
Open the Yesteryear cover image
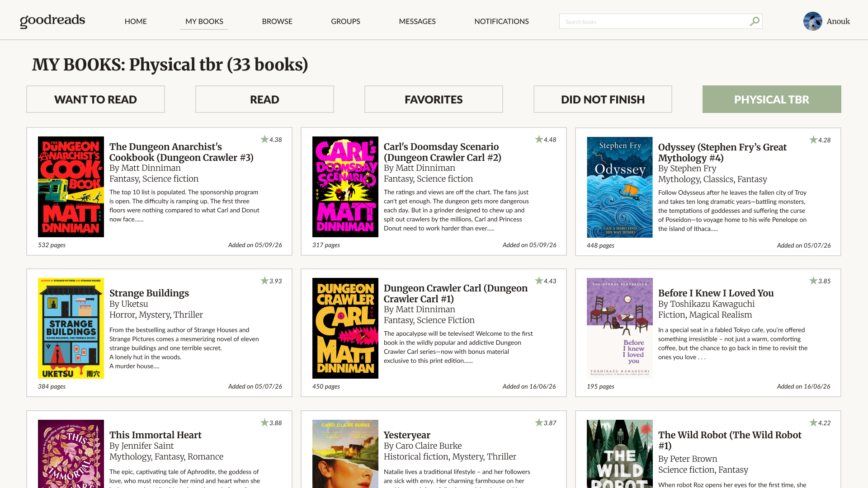pyautogui.click(x=345, y=454)
